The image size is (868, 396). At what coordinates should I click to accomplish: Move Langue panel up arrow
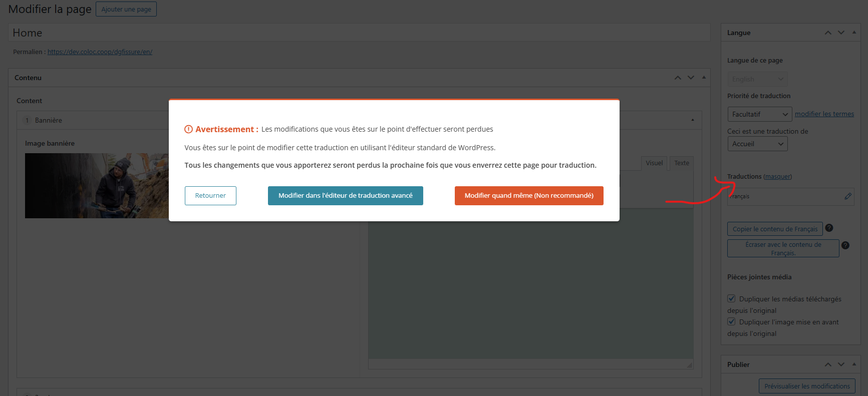click(828, 33)
